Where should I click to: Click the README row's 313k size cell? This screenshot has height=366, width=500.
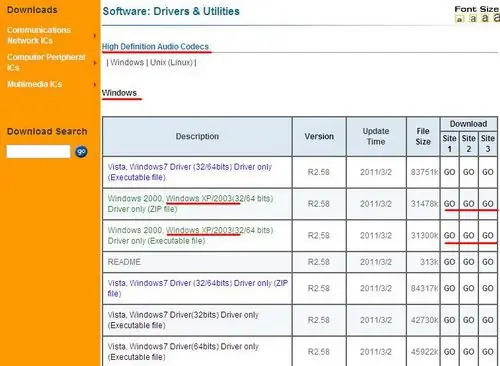point(423,262)
